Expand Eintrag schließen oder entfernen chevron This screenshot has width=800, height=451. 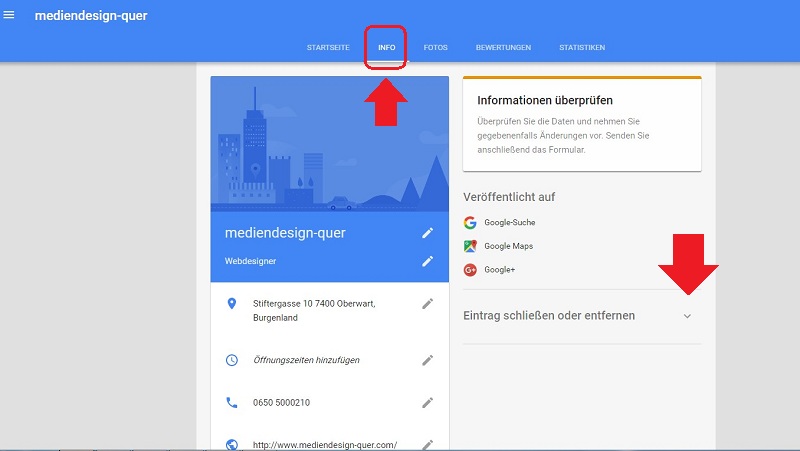pyautogui.click(x=687, y=316)
